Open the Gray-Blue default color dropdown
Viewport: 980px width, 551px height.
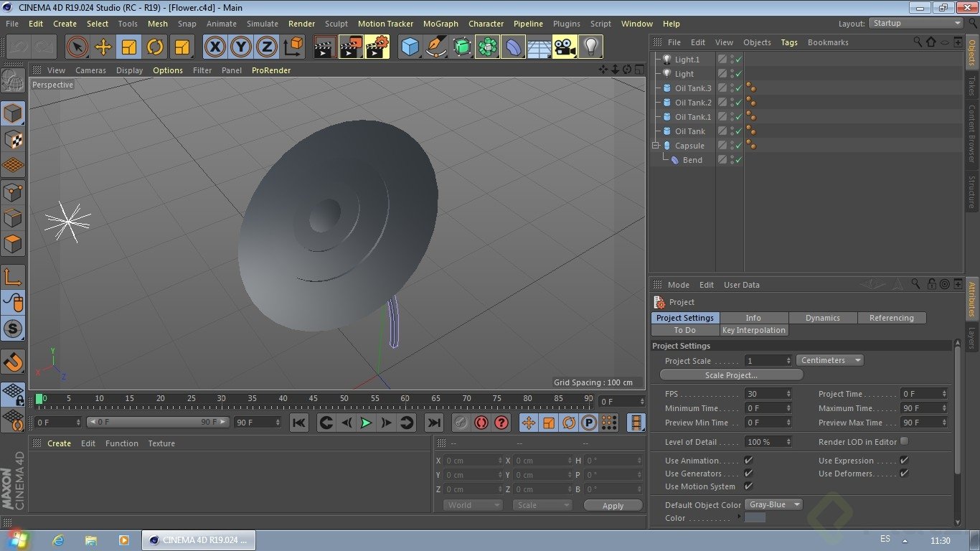(773, 504)
